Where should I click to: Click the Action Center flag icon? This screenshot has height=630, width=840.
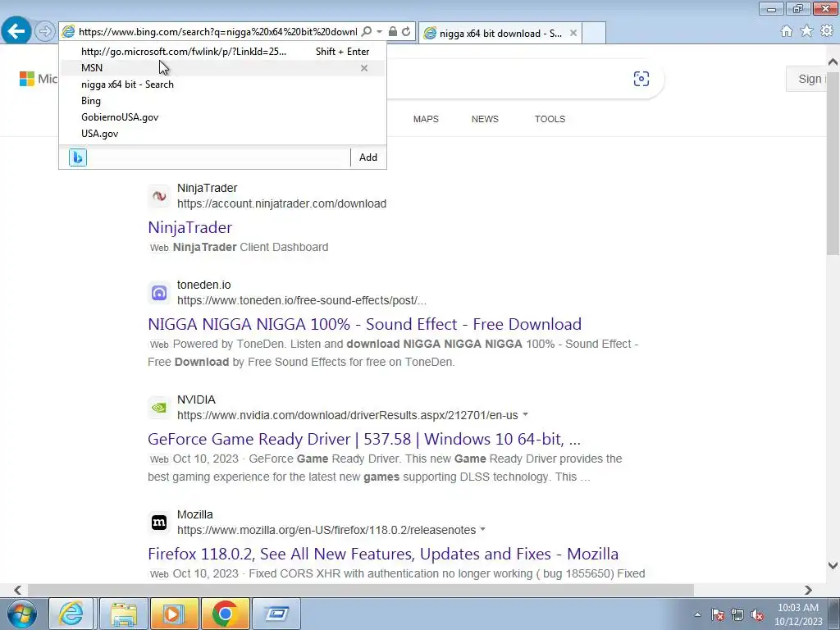(718, 614)
